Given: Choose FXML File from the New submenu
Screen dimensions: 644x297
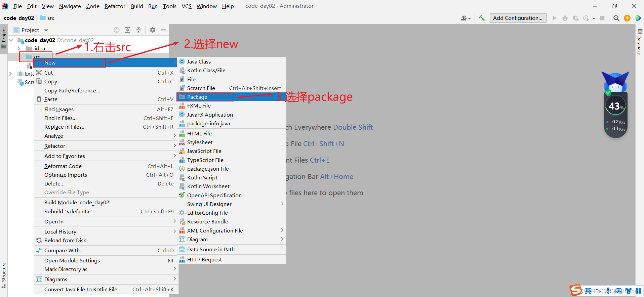Looking at the screenshot, I should (231, 105).
